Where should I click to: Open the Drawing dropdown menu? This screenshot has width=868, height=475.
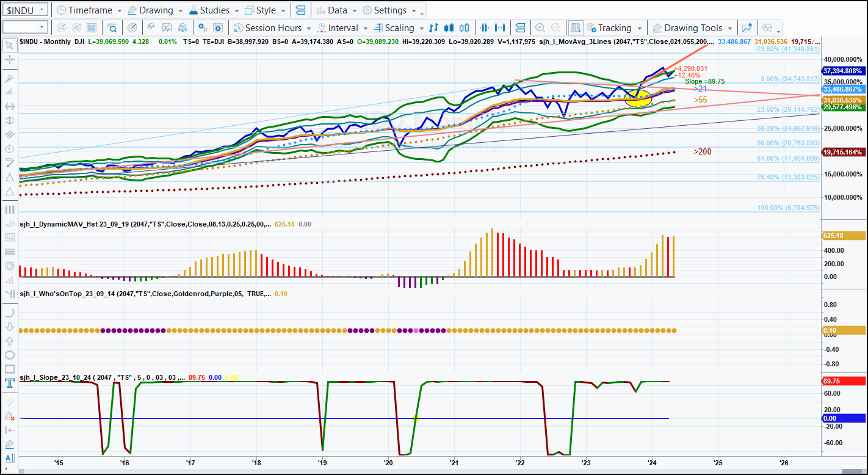tap(155, 10)
